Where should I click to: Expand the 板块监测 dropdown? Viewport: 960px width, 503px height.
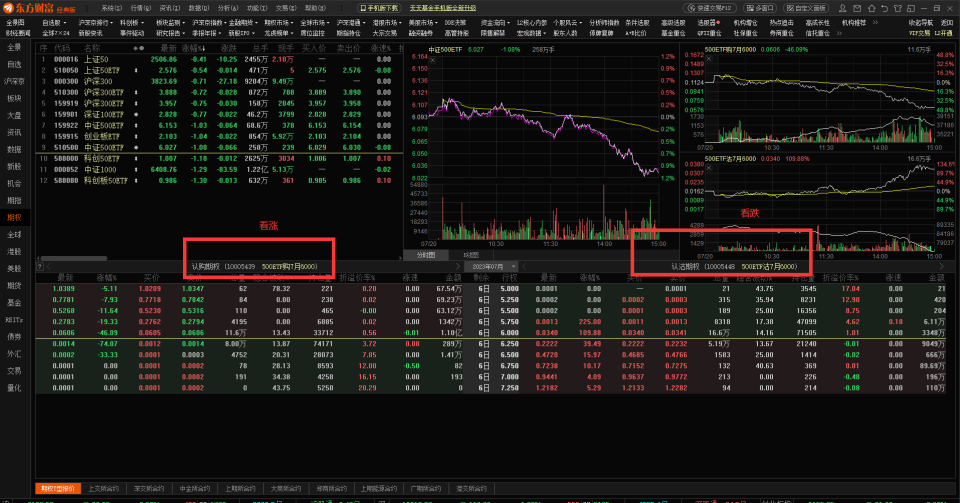coord(171,23)
